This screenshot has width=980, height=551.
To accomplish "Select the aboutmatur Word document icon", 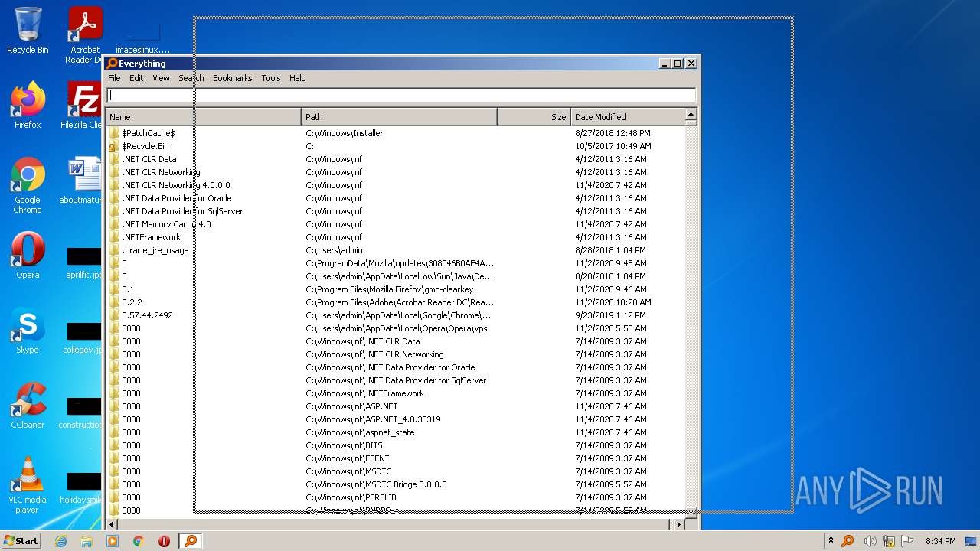I will (83, 181).
